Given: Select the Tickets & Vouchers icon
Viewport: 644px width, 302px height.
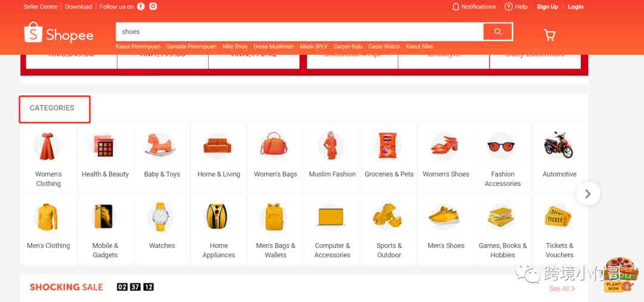Looking at the screenshot, I should (559, 217).
